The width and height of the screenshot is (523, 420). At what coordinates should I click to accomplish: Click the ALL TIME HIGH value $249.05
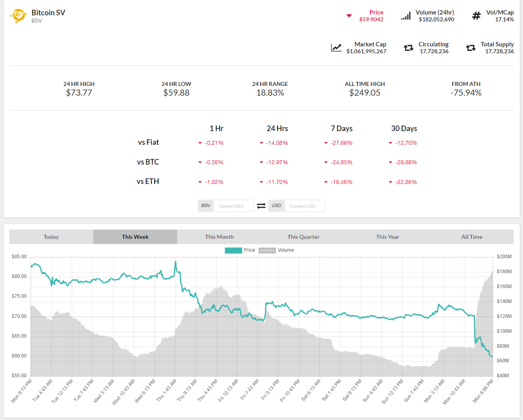coord(365,93)
